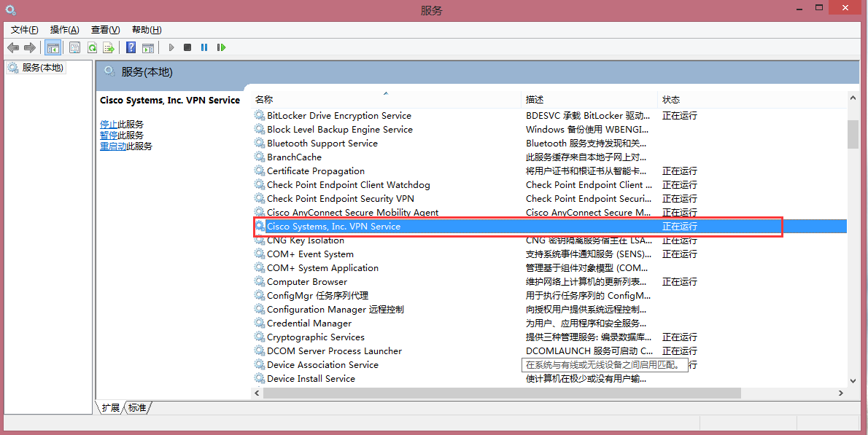Click the gear icon beside Credential Manager
868x435 pixels.
pos(259,323)
